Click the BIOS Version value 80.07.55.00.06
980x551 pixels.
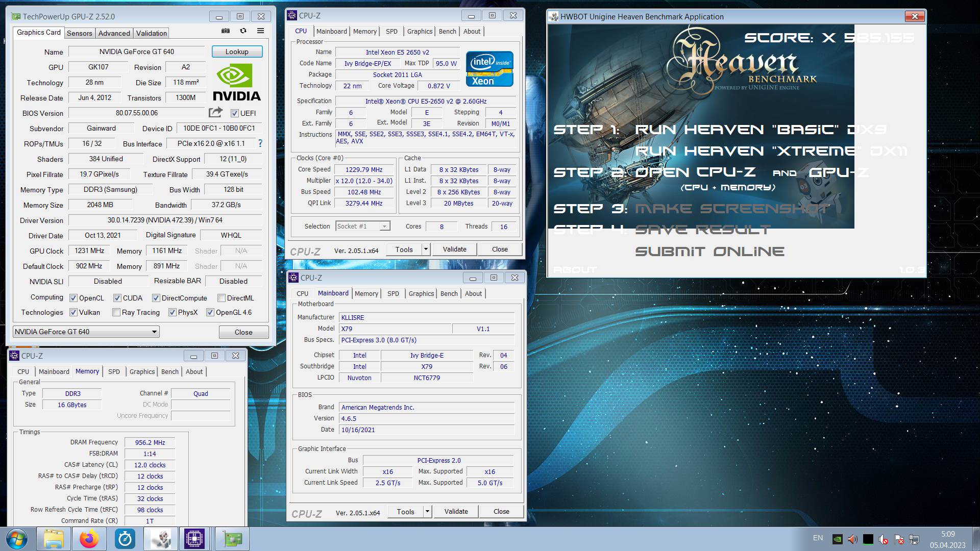tap(137, 113)
